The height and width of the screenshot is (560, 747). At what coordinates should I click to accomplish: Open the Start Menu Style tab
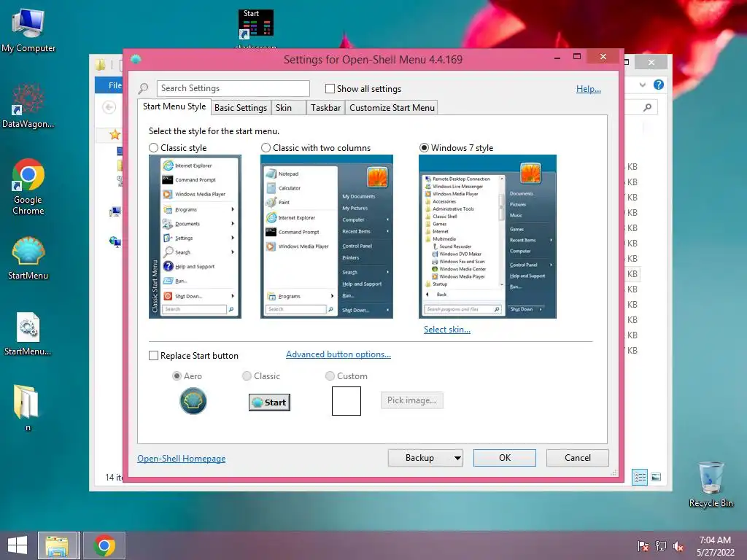point(174,106)
